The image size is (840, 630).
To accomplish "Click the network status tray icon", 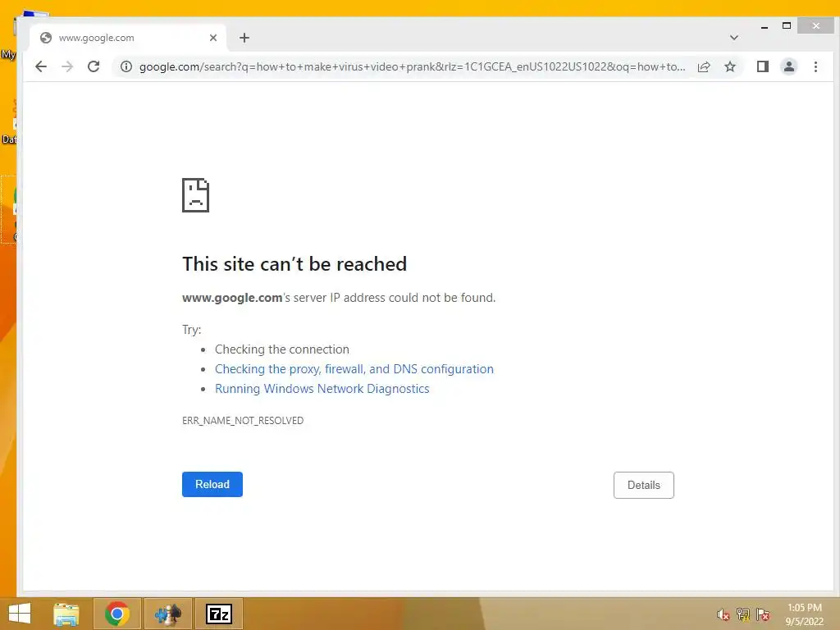I will tap(743, 614).
